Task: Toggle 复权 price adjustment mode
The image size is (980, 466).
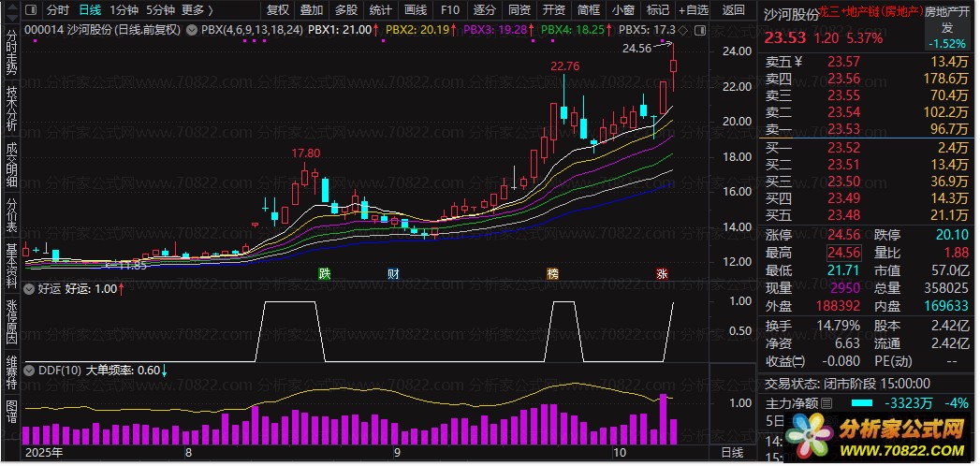Action: [278, 10]
